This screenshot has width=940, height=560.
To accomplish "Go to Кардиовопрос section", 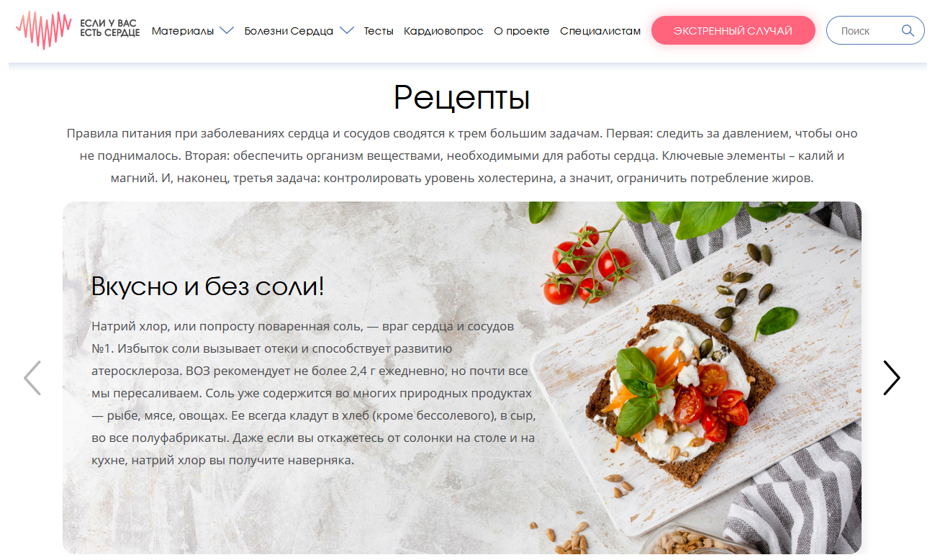I will pyautogui.click(x=443, y=31).
